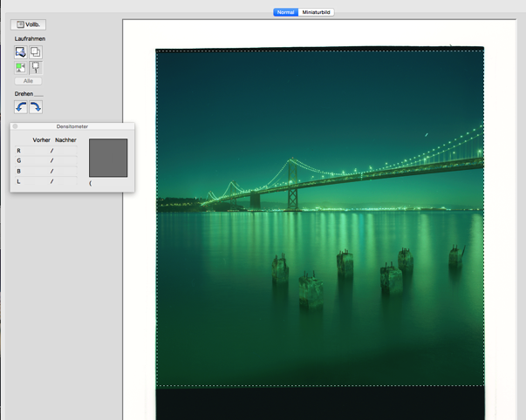This screenshot has height=420, width=526.
Task: Click the Vollb. full preview button
Action: click(x=28, y=24)
